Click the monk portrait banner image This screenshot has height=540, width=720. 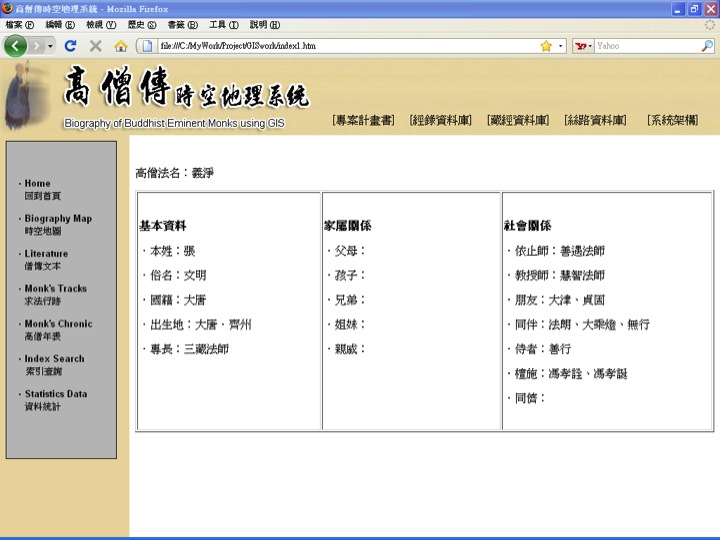[x=28, y=96]
